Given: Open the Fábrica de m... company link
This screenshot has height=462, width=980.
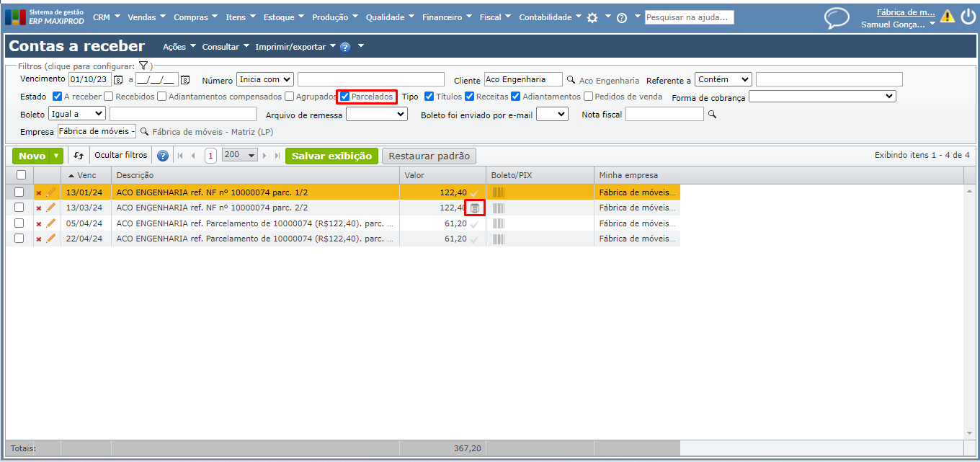Looking at the screenshot, I should [x=906, y=12].
